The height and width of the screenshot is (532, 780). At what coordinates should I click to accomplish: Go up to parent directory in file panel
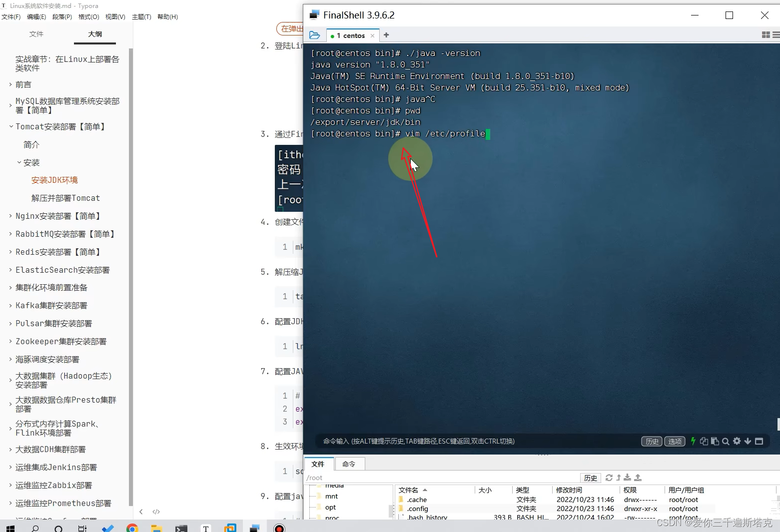(x=618, y=478)
